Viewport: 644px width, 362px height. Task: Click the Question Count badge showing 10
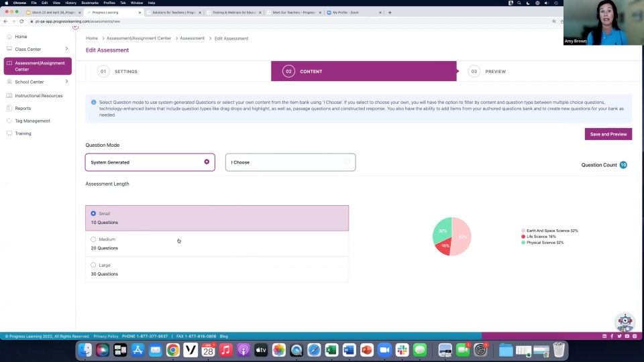click(x=623, y=165)
